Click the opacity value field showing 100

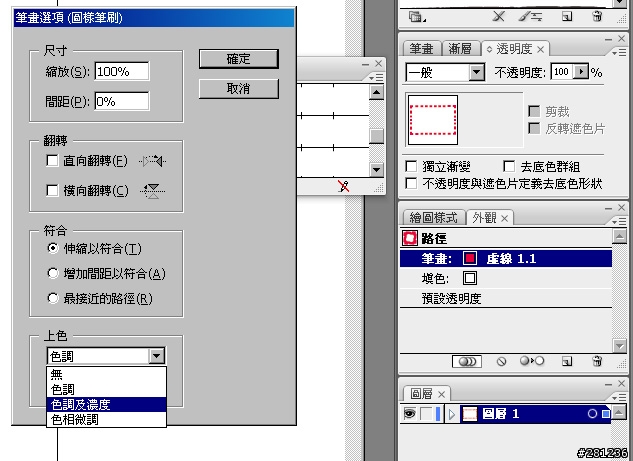coord(562,72)
